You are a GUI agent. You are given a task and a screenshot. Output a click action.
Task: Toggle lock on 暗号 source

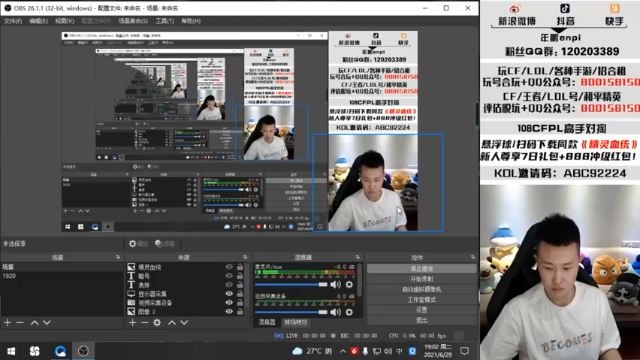pos(240,276)
